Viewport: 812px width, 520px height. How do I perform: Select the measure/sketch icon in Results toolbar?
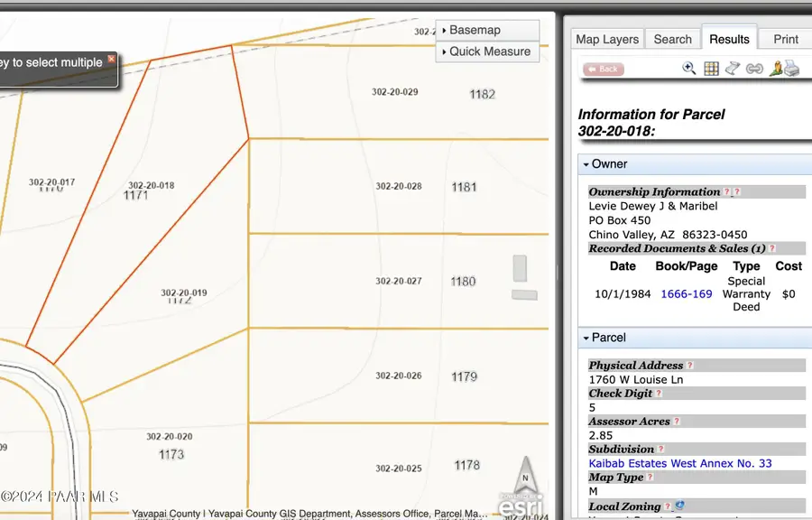[733, 68]
